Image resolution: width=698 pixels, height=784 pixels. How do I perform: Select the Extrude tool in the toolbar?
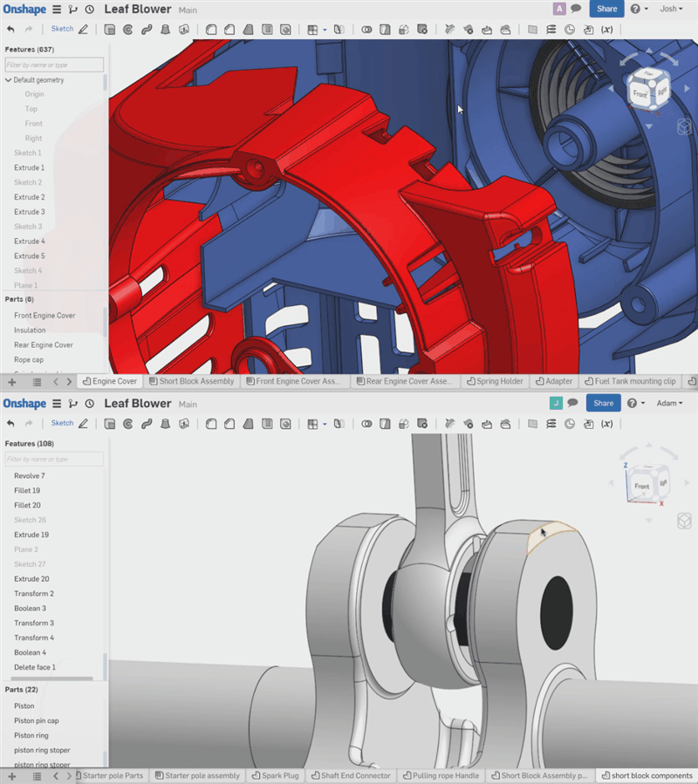[x=110, y=29]
